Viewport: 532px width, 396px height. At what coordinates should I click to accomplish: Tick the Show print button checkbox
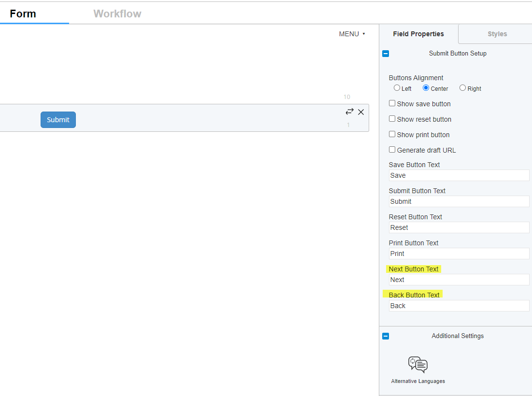(x=392, y=134)
